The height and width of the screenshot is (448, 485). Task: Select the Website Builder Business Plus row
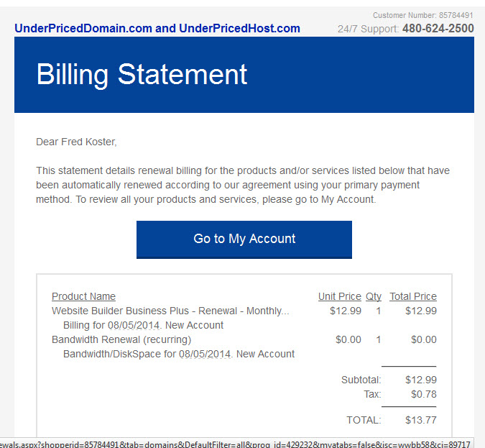coord(244,311)
